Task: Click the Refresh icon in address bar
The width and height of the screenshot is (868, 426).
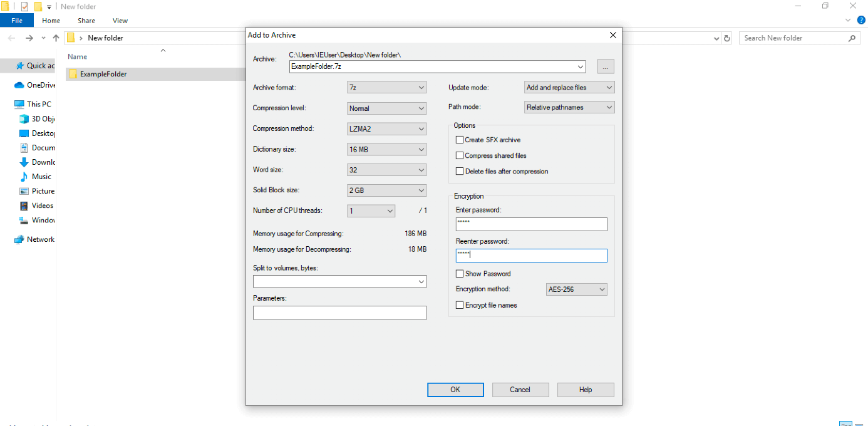Action: (x=727, y=38)
